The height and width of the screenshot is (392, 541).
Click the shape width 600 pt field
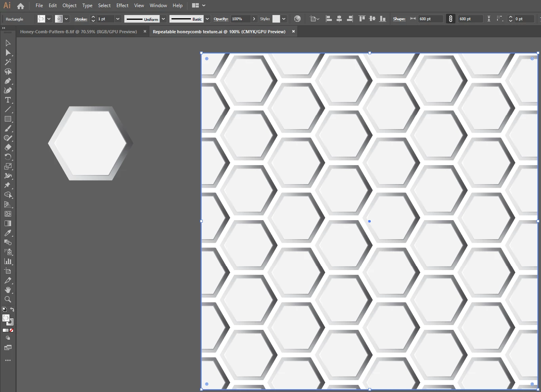[x=431, y=19]
